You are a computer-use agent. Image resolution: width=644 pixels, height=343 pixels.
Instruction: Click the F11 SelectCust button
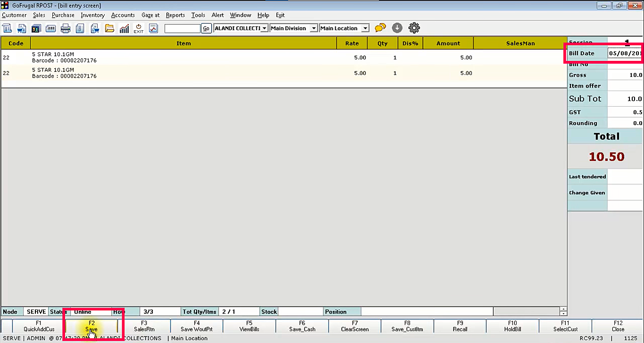[x=565, y=326]
